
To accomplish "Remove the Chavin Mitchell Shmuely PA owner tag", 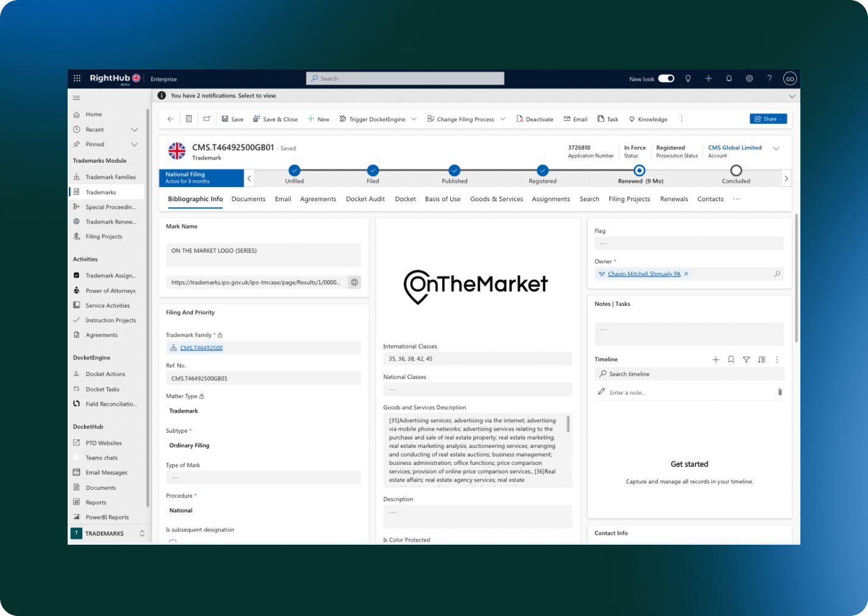I will [x=686, y=274].
